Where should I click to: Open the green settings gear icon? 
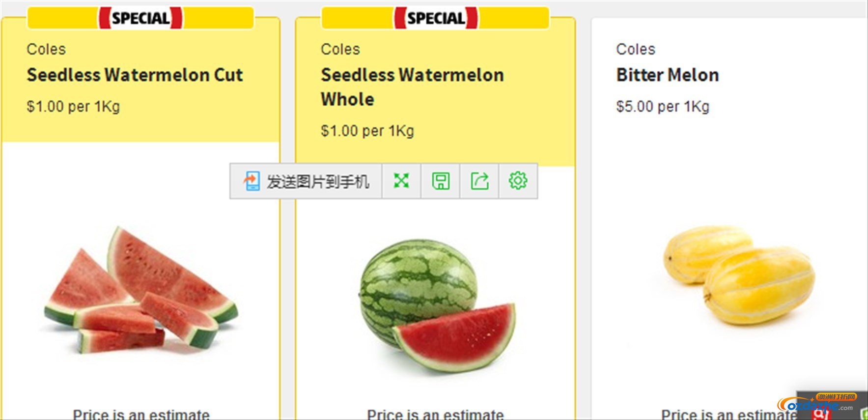coord(518,181)
